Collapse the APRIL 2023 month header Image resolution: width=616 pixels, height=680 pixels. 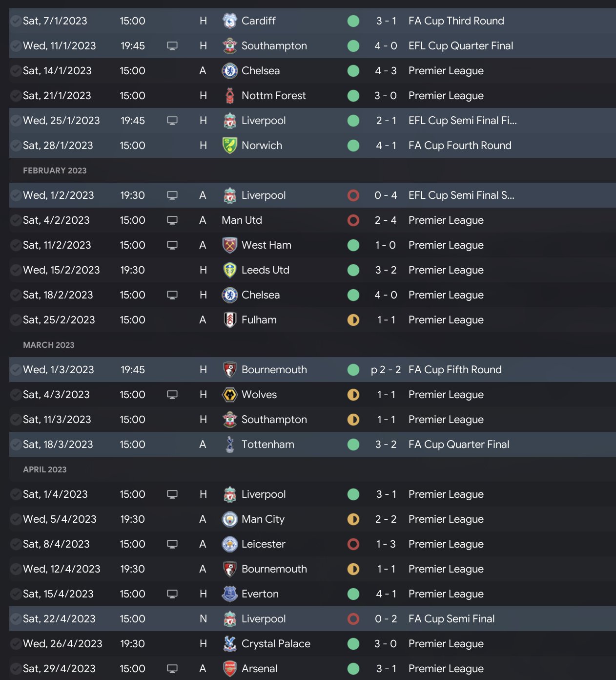coord(45,469)
